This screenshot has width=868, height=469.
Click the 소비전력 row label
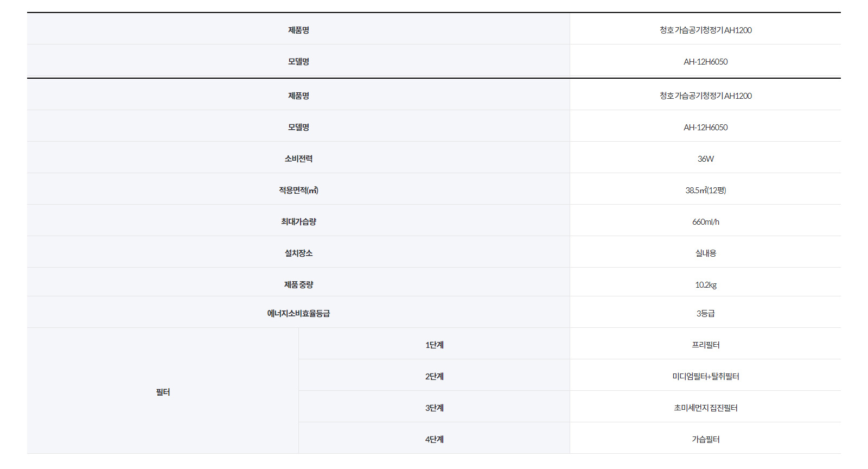(298, 157)
